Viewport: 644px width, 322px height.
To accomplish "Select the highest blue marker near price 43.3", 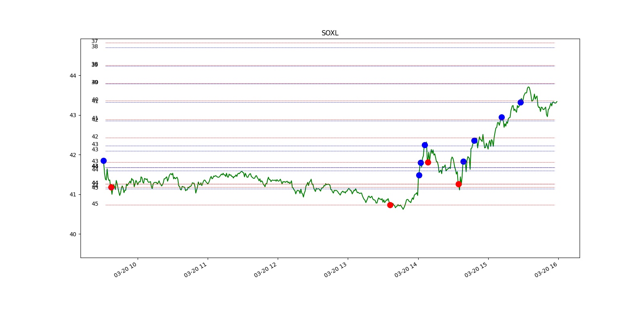I will click(520, 102).
